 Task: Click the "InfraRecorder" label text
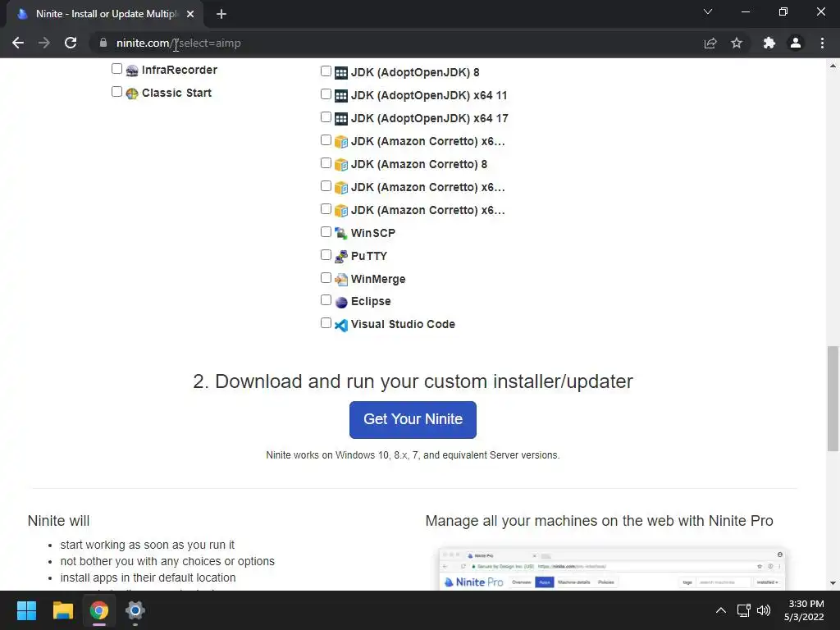[180, 70]
